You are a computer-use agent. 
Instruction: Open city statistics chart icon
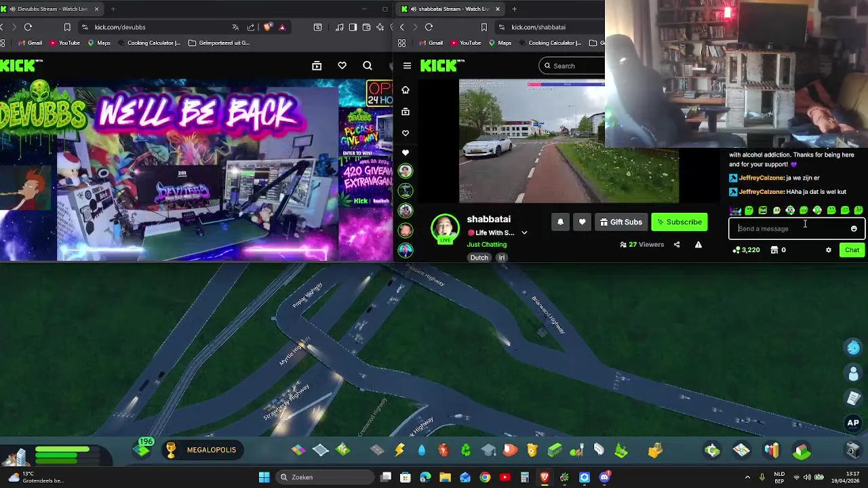(772, 450)
